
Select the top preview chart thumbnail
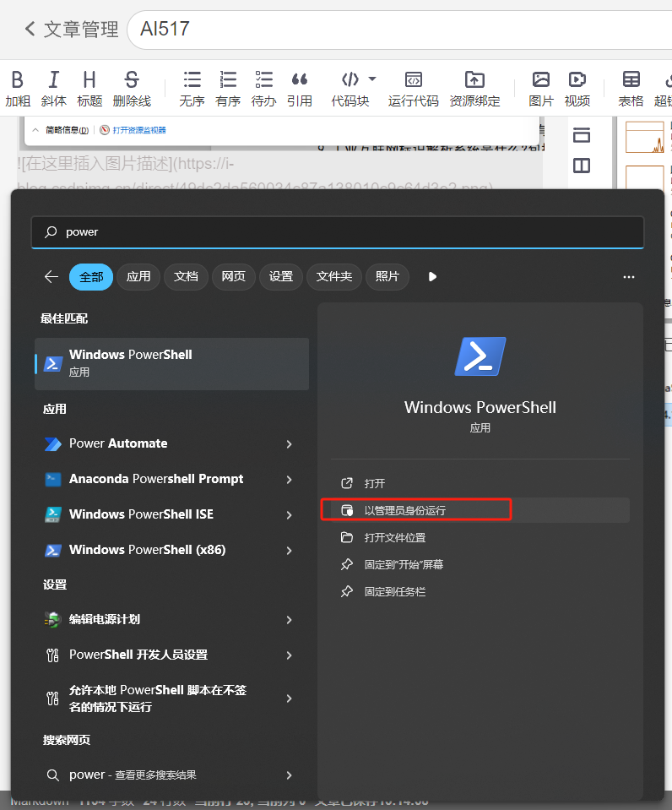645,138
